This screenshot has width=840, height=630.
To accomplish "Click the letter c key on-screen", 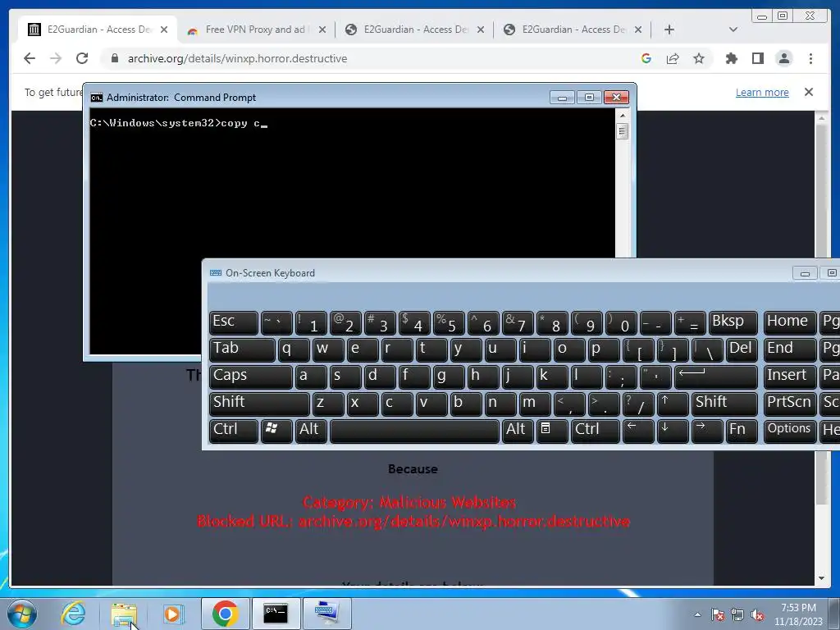I will click(x=397, y=404).
